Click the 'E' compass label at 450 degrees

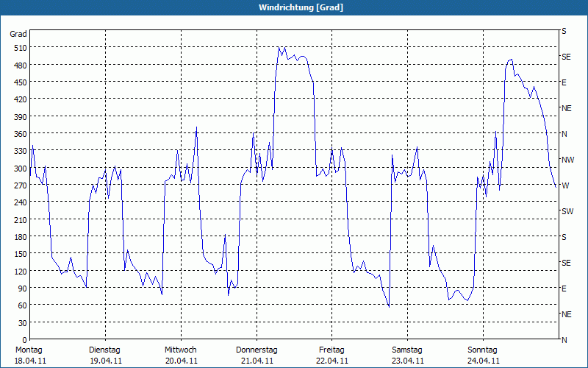point(564,82)
